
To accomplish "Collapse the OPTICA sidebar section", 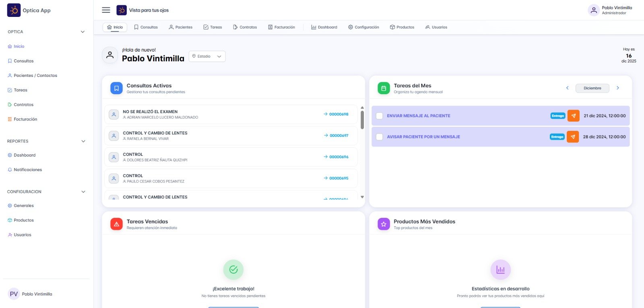I will coord(83,32).
